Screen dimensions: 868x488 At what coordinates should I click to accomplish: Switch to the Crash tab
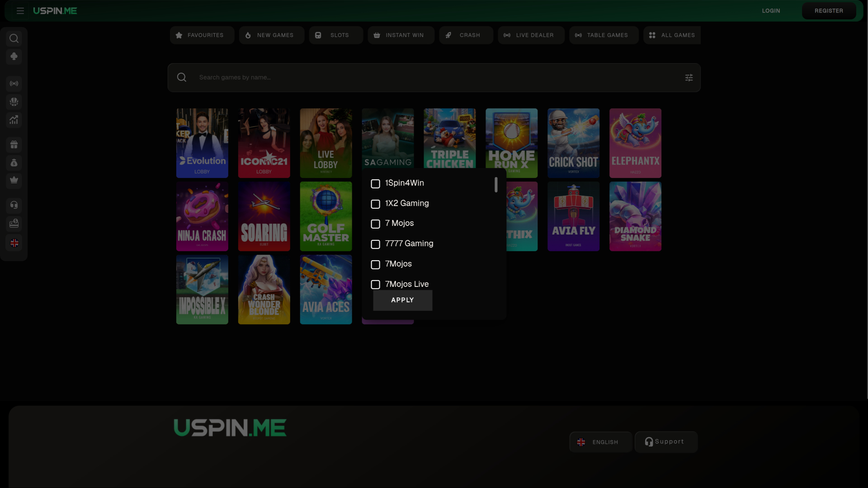(466, 35)
